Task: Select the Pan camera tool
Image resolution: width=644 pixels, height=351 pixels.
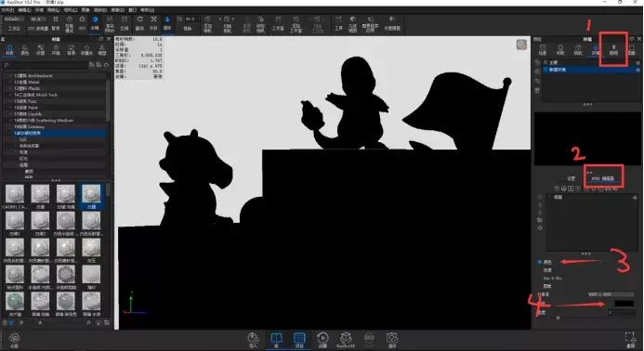Action: (x=153, y=22)
